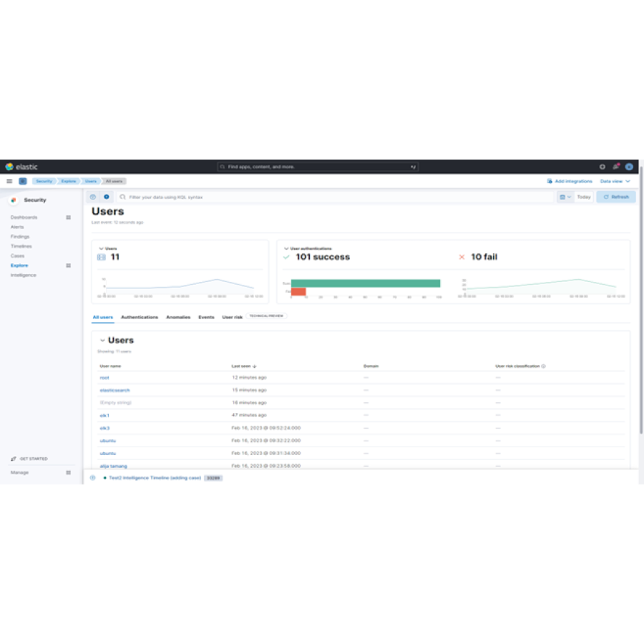Open the Anomalies tab
The width and height of the screenshot is (644, 644).
coord(177,316)
